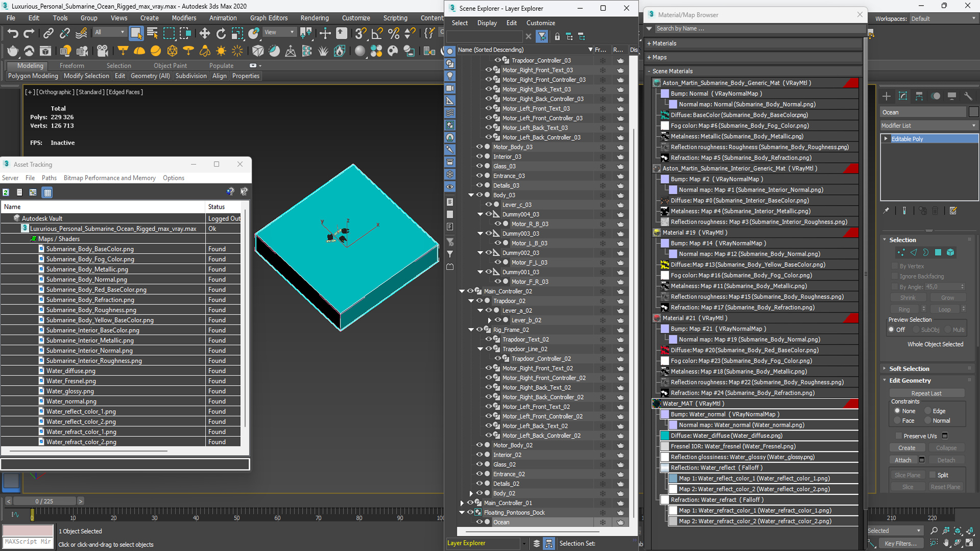Open Bitmap Performance and Memory menu
The width and height of the screenshot is (980, 551).
(x=109, y=178)
